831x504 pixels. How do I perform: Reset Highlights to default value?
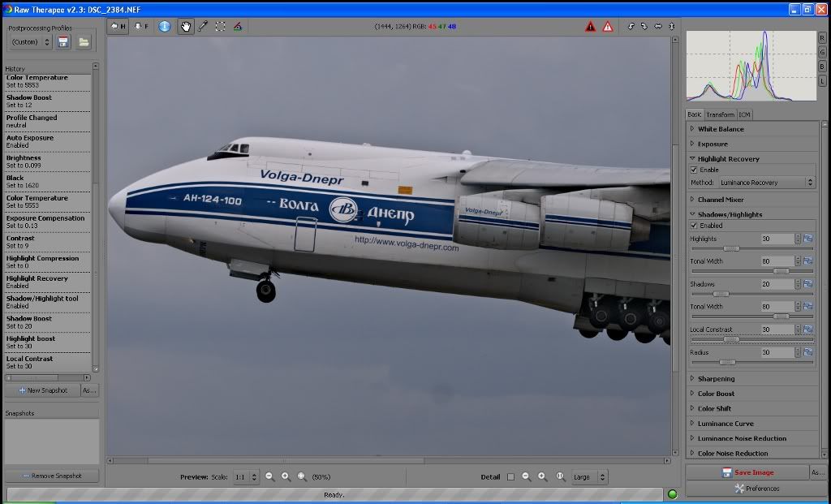pos(807,239)
